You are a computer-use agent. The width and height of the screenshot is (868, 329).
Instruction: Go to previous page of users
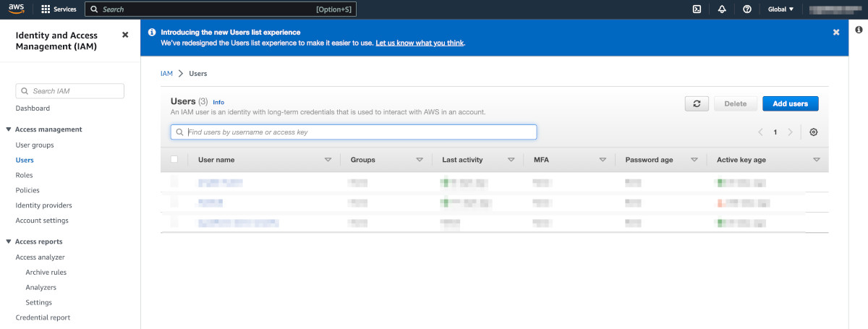coord(760,132)
